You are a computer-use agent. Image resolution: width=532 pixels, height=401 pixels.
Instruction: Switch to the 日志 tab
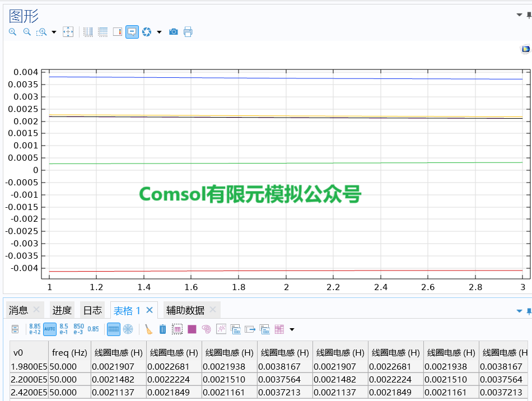click(x=92, y=310)
